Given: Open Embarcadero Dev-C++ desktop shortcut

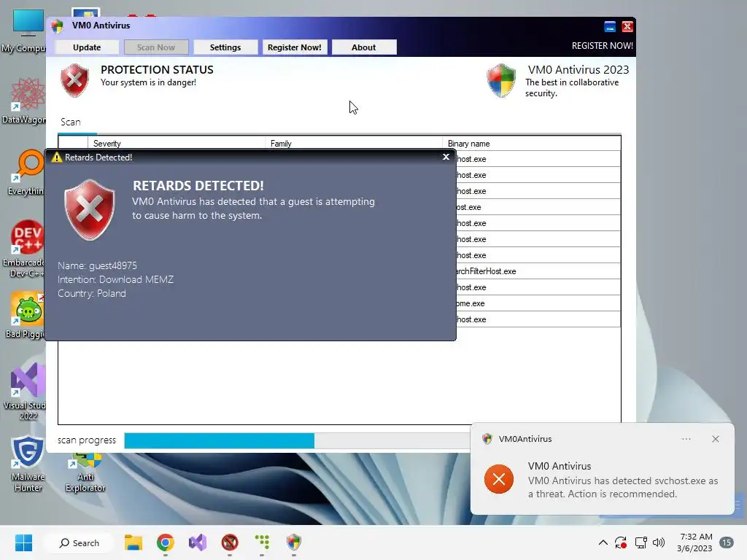Looking at the screenshot, I should point(27,249).
